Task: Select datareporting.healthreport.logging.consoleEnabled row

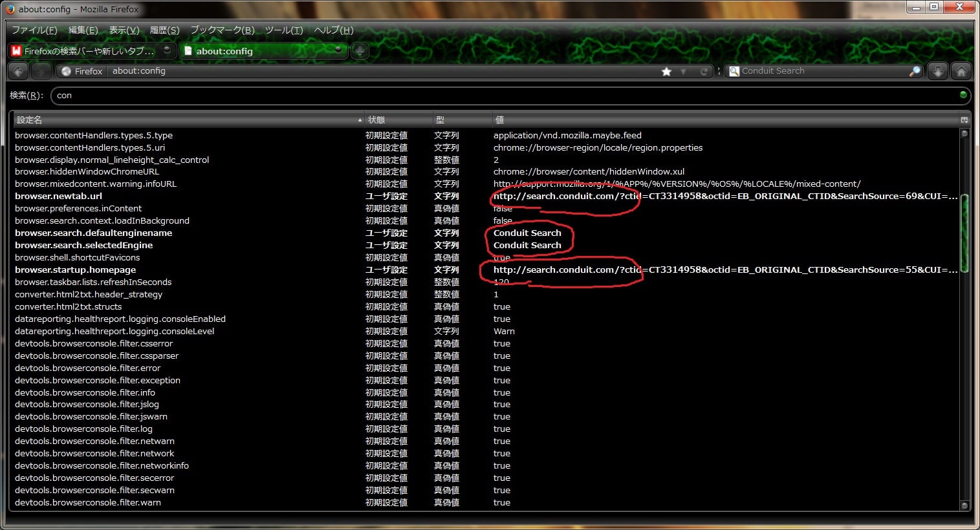Action: 486,319
